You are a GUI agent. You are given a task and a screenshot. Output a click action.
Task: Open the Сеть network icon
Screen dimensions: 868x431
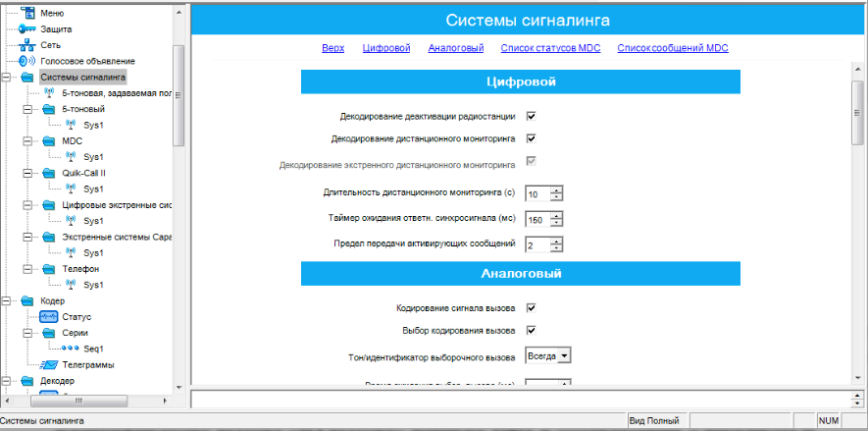(x=27, y=45)
